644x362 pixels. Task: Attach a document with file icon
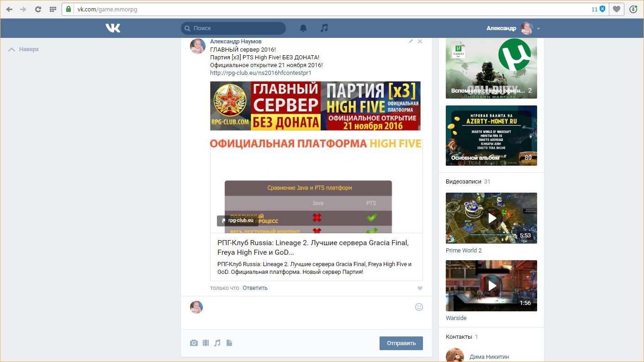[229, 343]
